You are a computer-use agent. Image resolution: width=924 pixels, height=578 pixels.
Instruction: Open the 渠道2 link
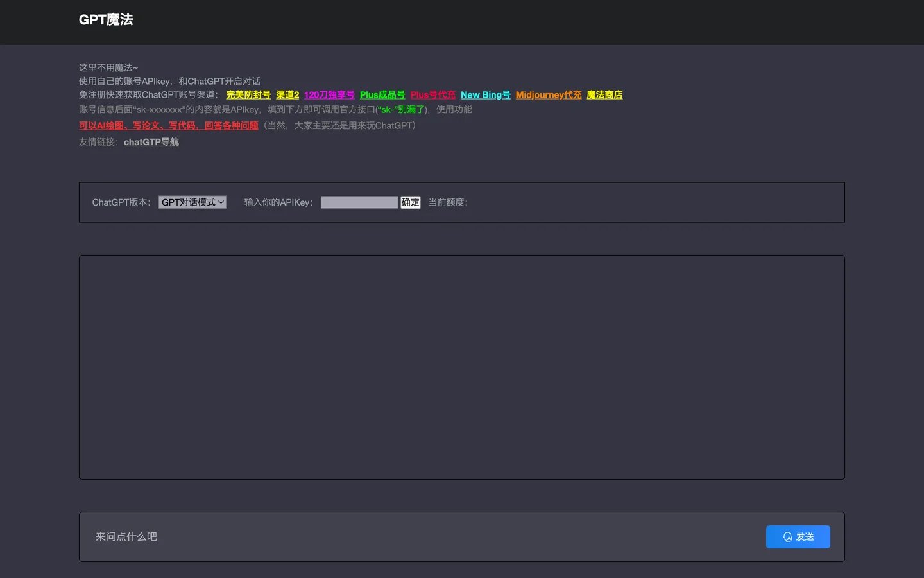(x=287, y=95)
